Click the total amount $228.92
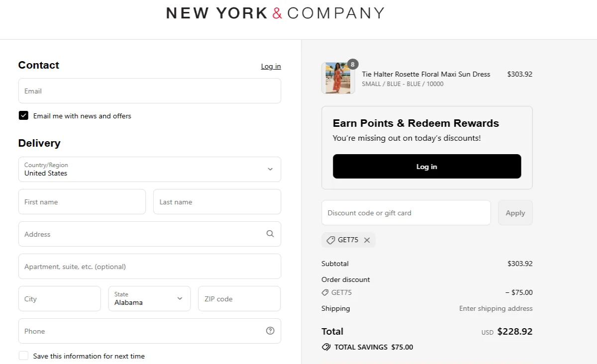Image resolution: width=597 pixels, height=364 pixels. (515, 332)
